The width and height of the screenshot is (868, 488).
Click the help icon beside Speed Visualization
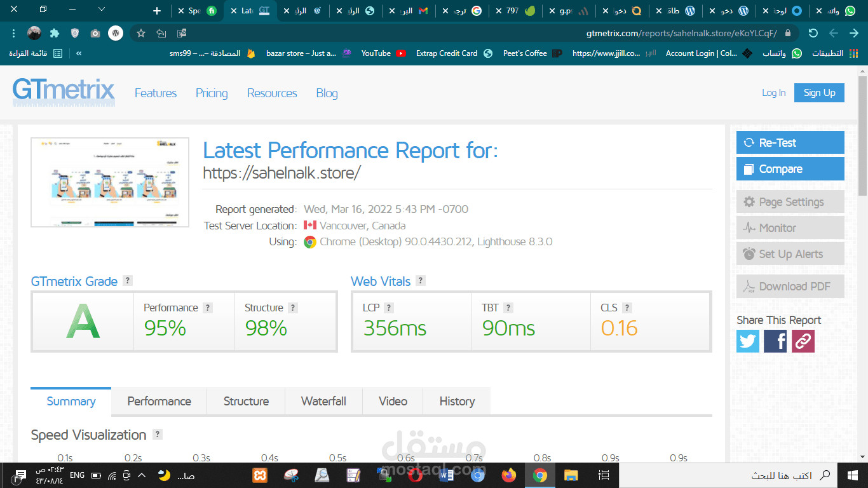[158, 435]
